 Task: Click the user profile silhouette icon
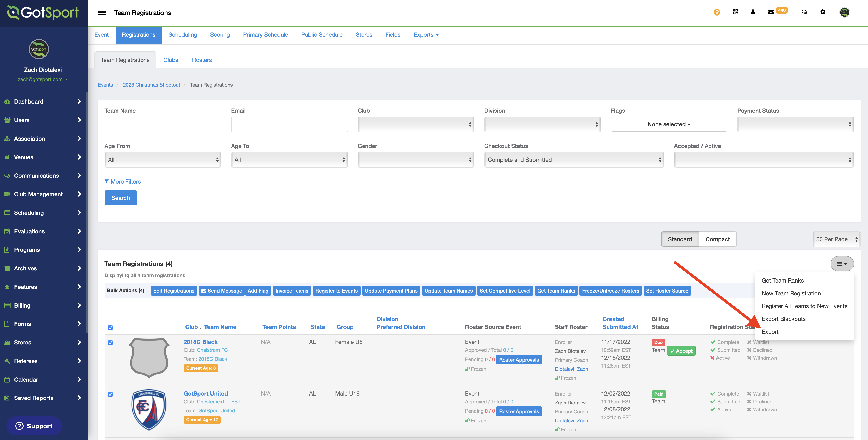[753, 12]
